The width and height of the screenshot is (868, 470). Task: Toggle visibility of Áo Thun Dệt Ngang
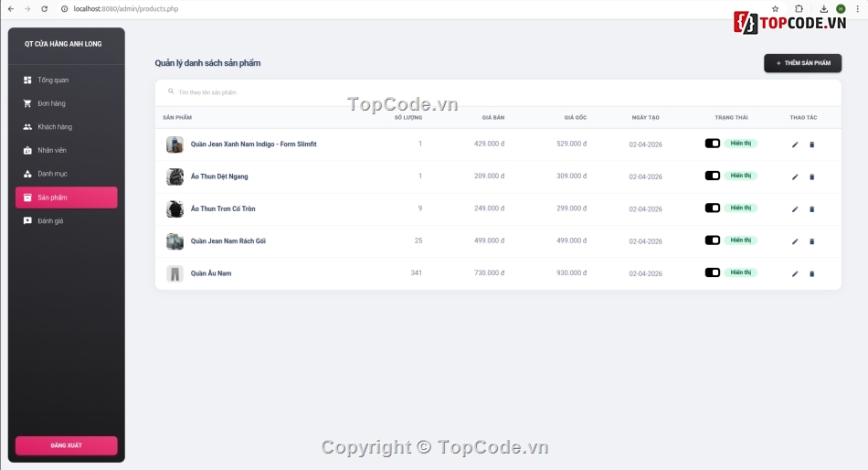point(713,176)
